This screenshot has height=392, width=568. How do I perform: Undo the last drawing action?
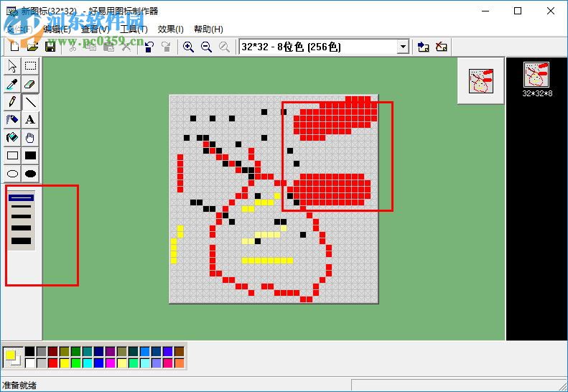click(149, 47)
